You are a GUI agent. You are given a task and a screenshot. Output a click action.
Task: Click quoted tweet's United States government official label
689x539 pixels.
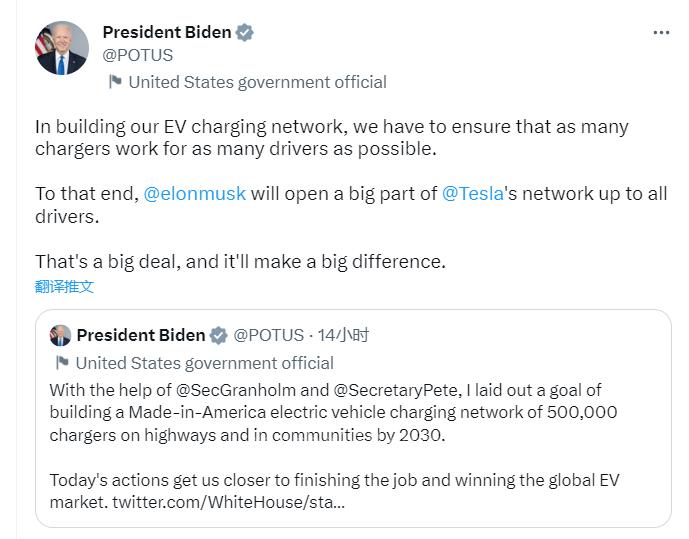click(204, 363)
